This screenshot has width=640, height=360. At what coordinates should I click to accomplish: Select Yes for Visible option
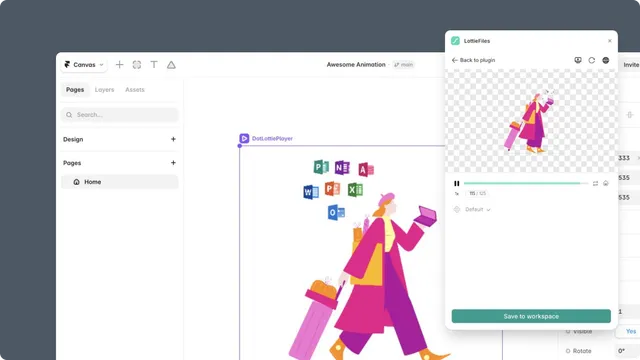[x=631, y=331]
